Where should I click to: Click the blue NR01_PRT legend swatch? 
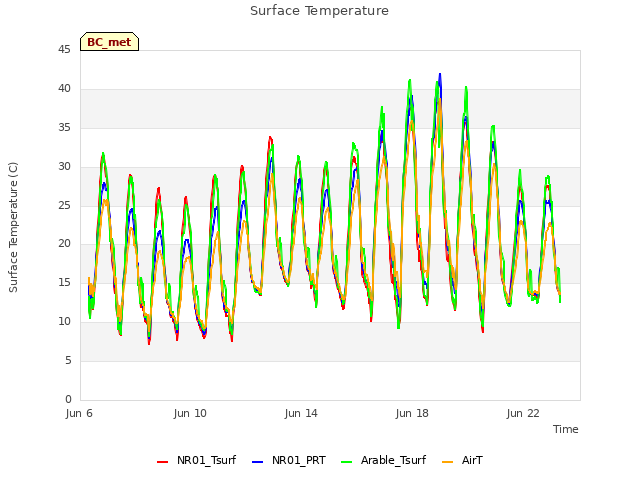click(x=258, y=462)
